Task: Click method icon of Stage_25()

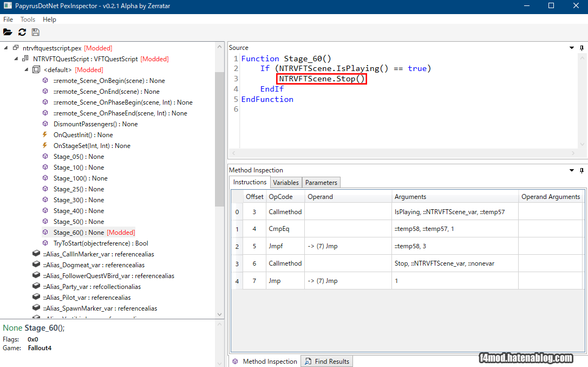Action: coord(45,189)
